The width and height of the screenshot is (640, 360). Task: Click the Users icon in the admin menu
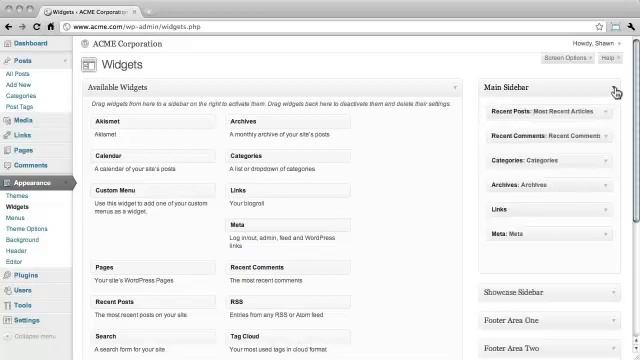(x=7, y=290)
